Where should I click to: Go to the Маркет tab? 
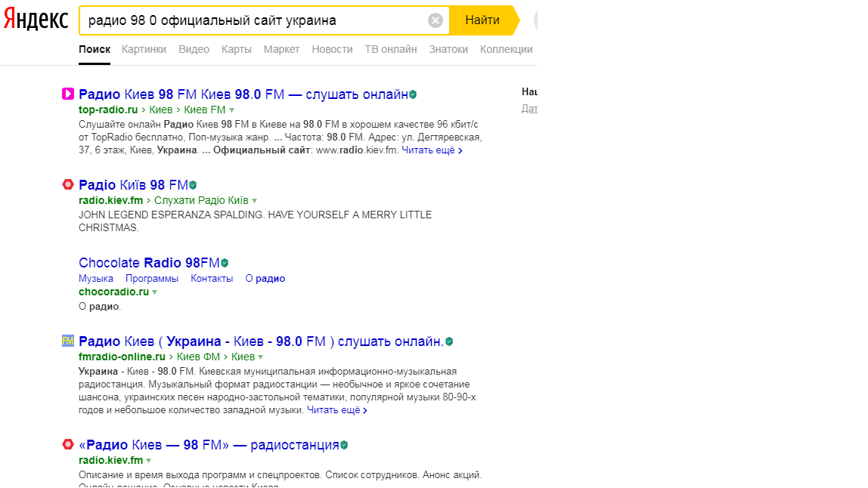pos(281,49)
